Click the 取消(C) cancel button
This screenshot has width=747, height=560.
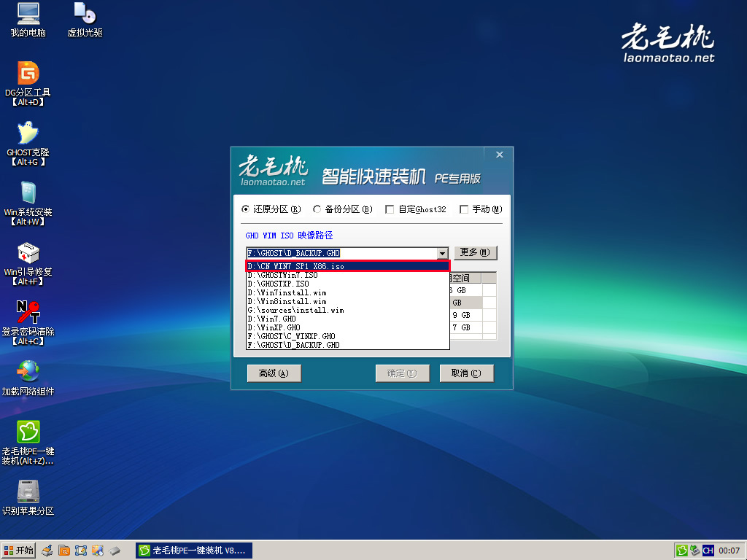coord(466,373)
